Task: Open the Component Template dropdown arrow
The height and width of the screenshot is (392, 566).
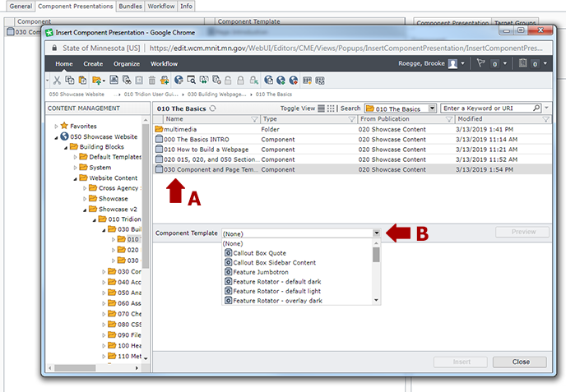Action: point(376,233)
